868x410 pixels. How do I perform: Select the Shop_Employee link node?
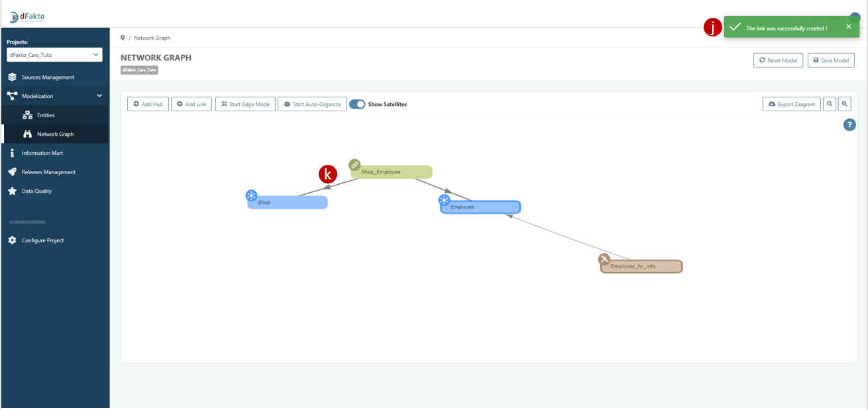click(392, 172)
